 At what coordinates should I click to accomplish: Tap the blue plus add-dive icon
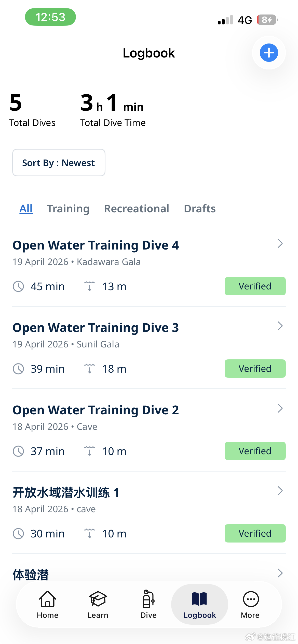tap(269, 53)
